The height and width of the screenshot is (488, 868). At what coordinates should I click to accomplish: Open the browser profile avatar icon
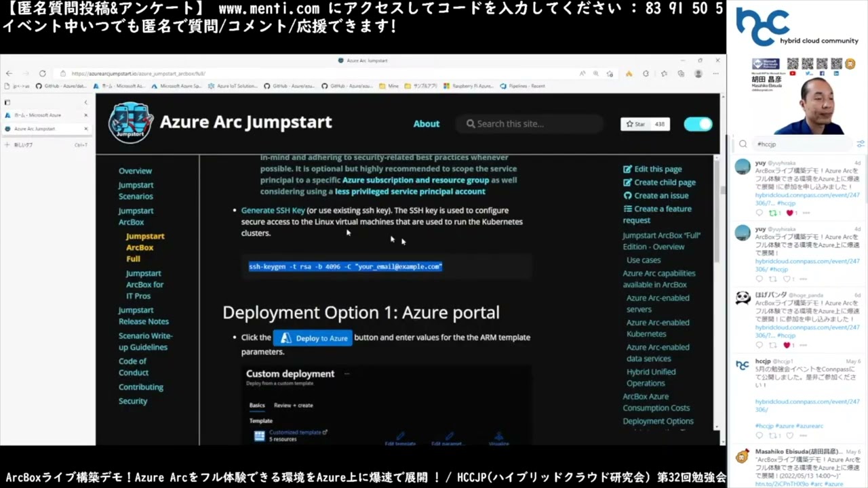pyautogui.click(x=697, y=73)
